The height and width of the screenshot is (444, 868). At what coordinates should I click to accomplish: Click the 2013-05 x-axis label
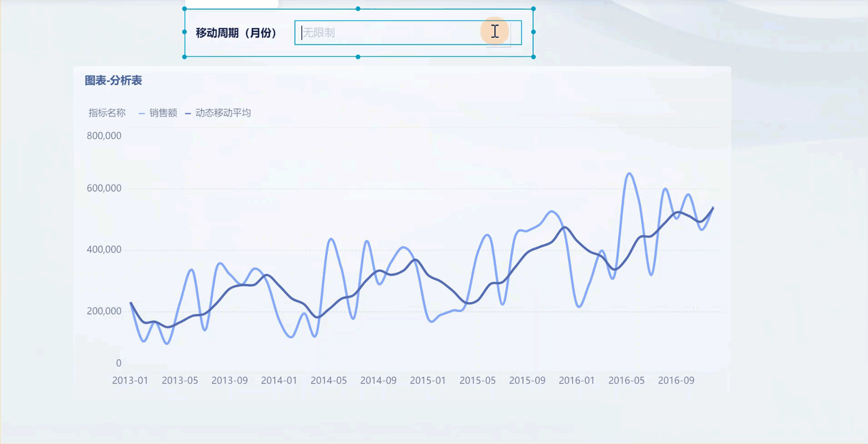(180, 380)
